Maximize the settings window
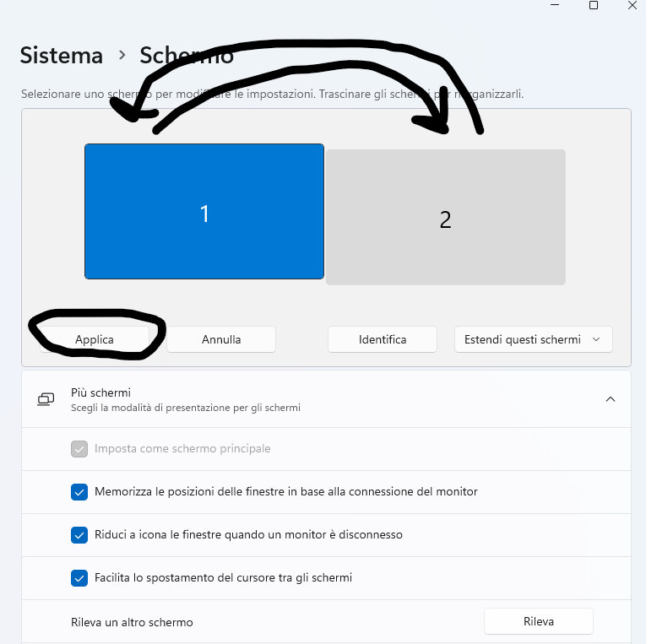646x644 pixels. (x=594, y=5)
